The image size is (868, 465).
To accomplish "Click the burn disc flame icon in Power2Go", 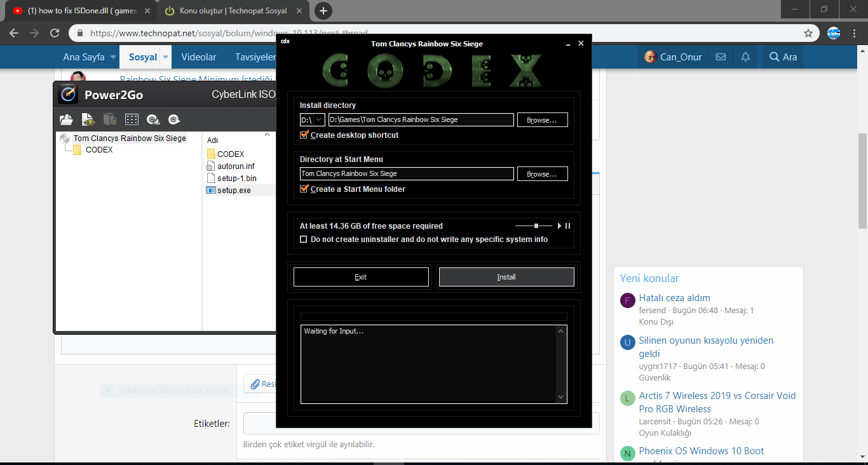I will coord(153,119).
